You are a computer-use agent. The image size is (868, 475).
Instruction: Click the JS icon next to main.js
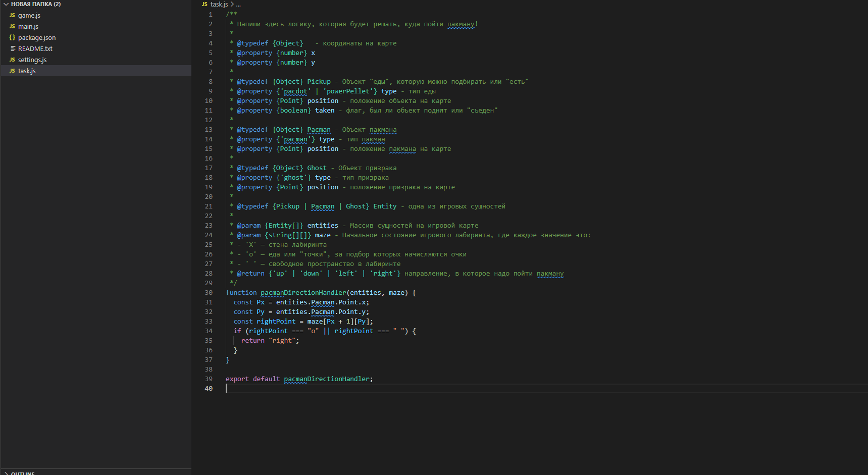tap(12, 26)
